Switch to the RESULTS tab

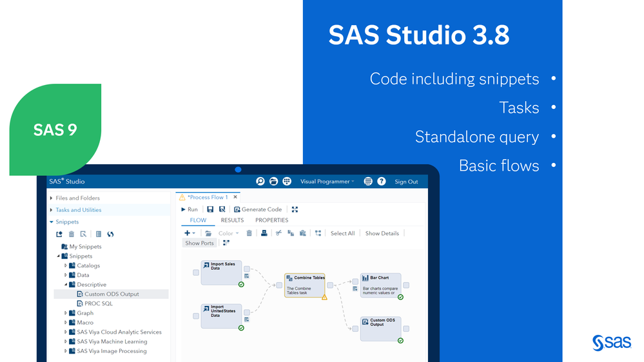(x=232, y=220)
